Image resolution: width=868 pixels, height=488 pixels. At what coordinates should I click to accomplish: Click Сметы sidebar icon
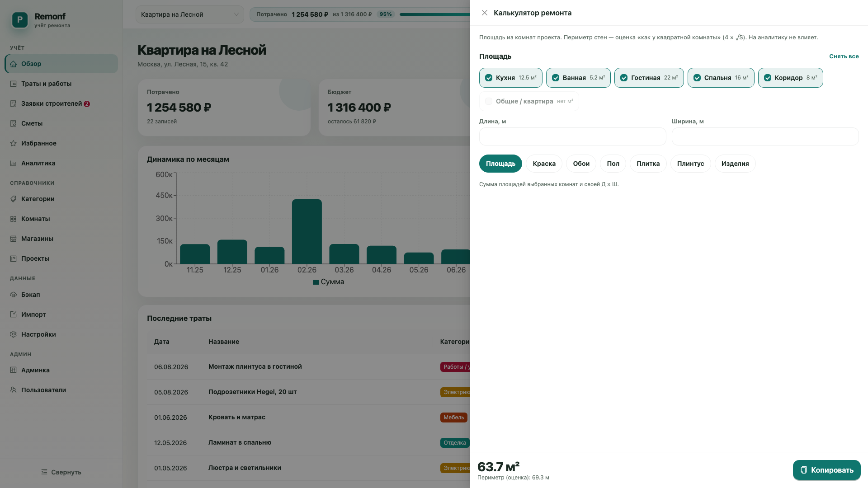point(14,123)
